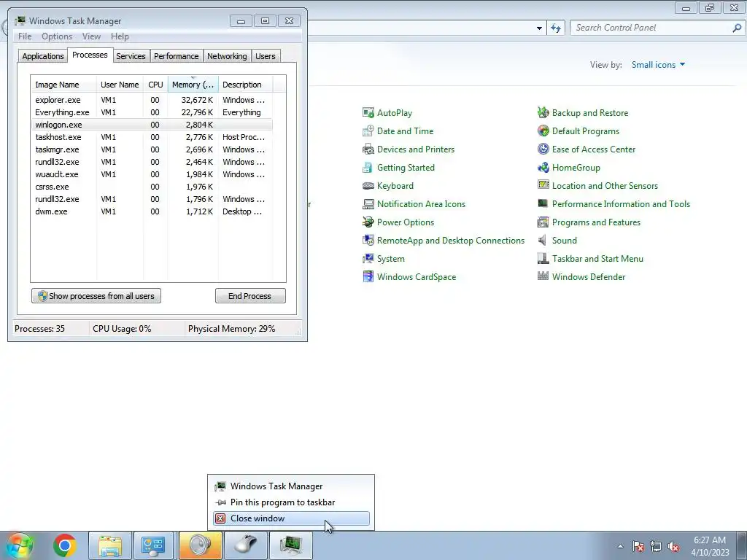Expand the address bar history dropdown arrow

(539, 28)
